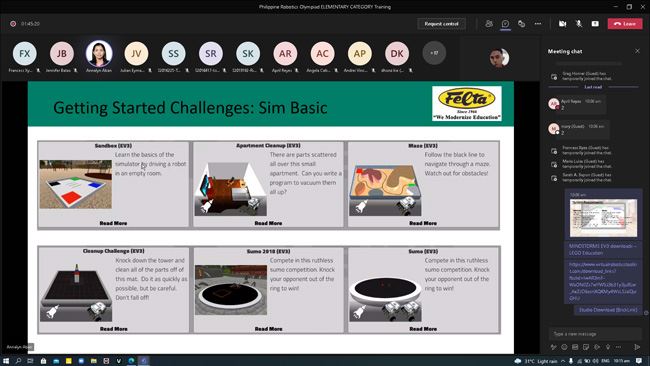Click the Sumo 2018 ring thumbnail
Viewport: 650px width, 366px height.
pyautogui.click(x=231, y=290)
